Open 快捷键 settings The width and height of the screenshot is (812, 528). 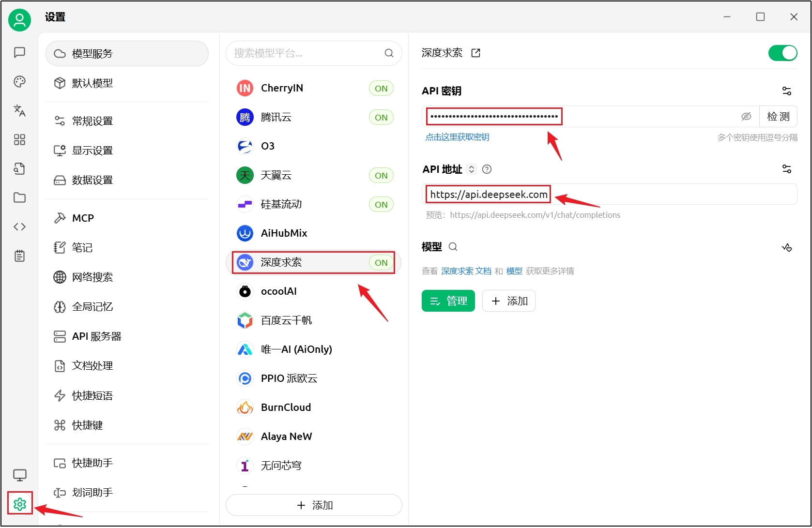click(x=127, y=425)
